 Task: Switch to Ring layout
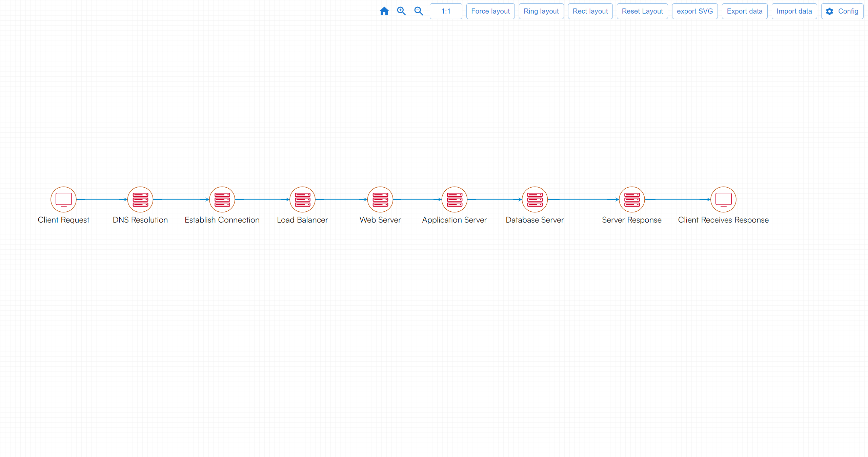[541, 11]
